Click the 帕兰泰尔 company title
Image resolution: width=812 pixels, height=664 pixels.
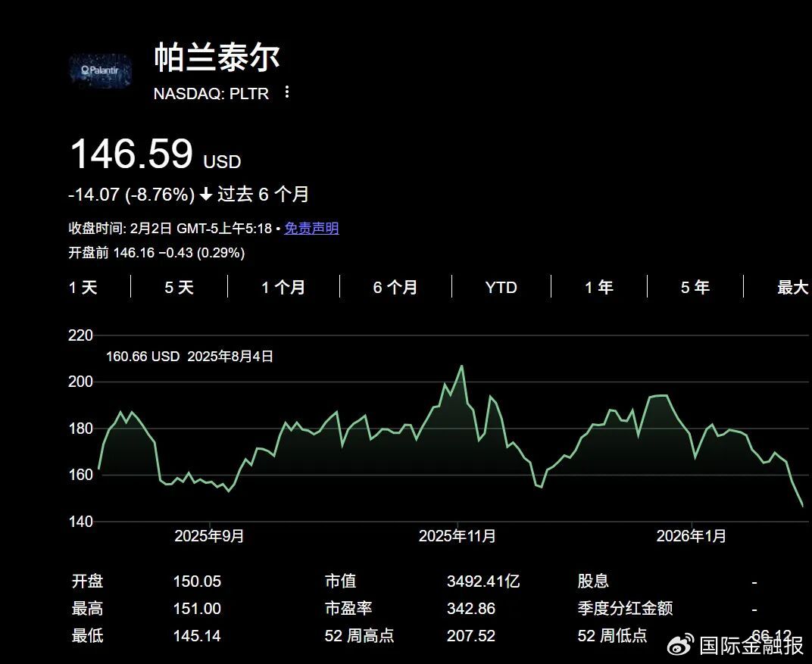[217, 57]
